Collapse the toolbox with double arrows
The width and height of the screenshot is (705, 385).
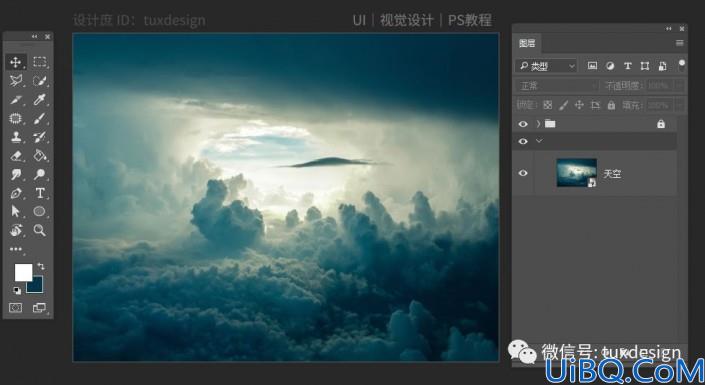(x=34, y=36)
